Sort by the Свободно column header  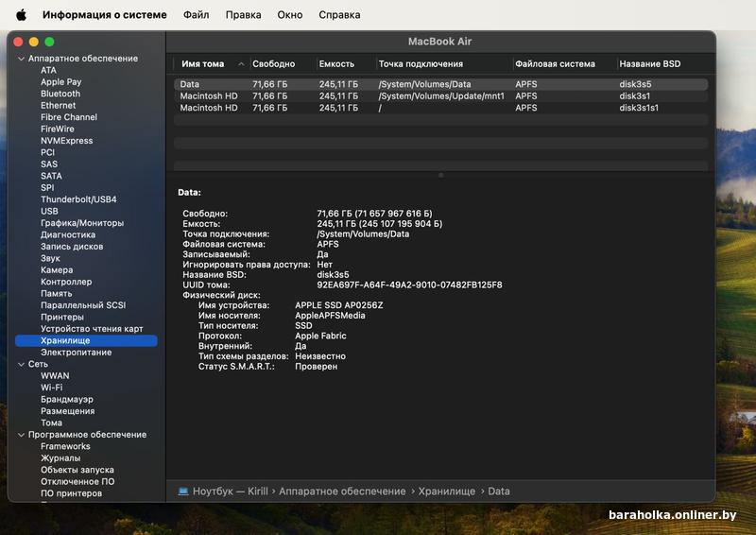pos(273,64)
